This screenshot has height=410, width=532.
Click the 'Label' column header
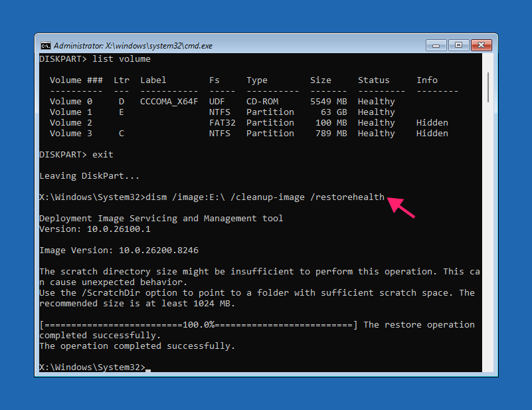tap(153, 80)
